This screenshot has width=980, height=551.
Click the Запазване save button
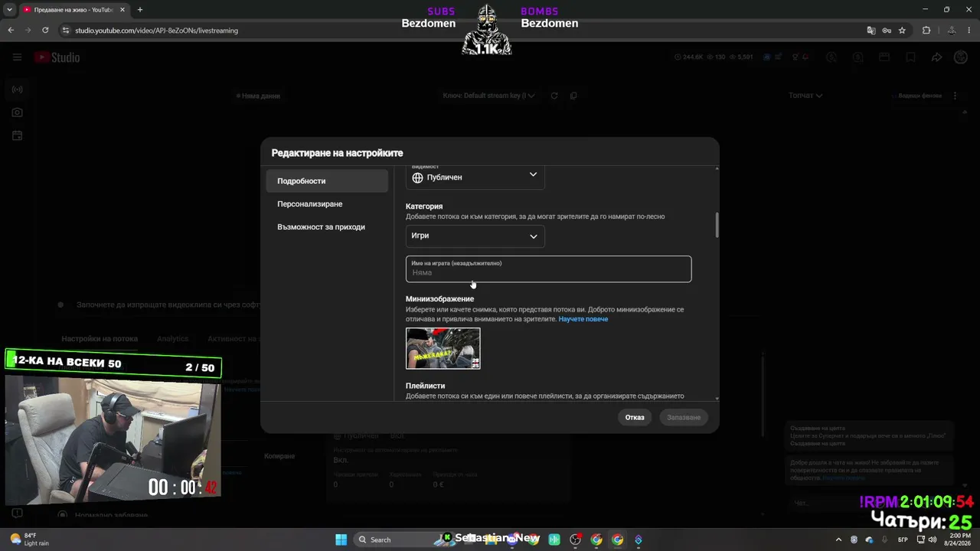click(x=684, y=417)
